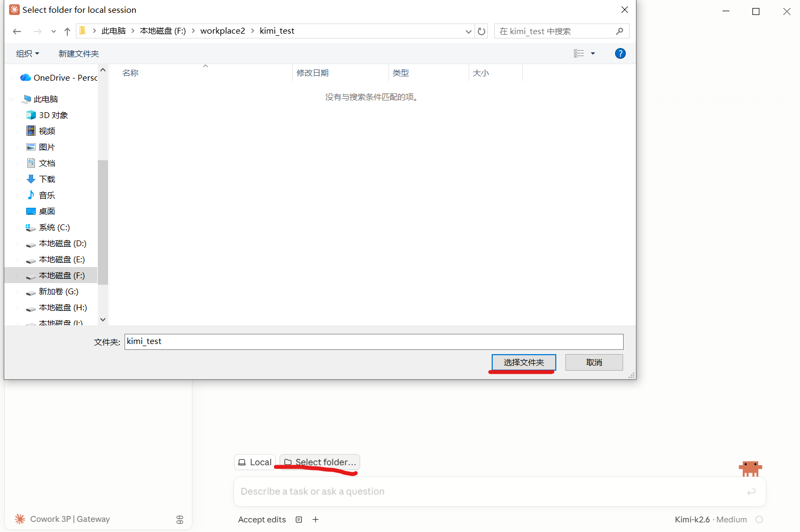The image size is (800, 532).
Task: Click 本地磁盘 (F:) in address bar
Action: (163, 31)
